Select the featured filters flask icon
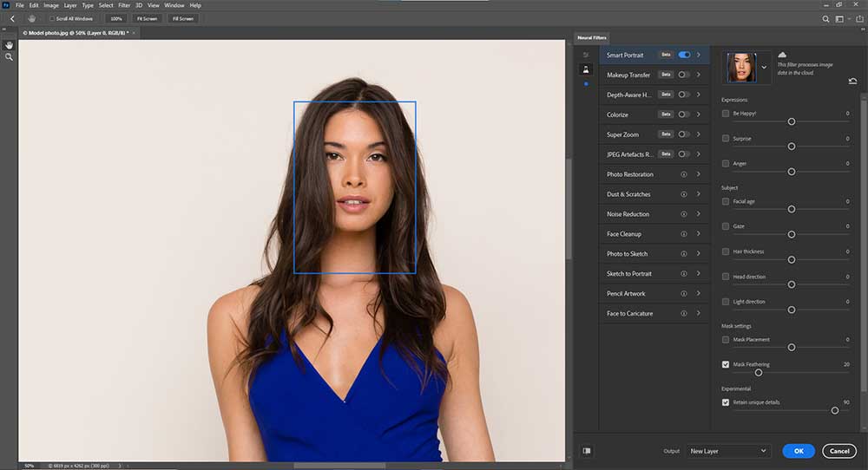Image resolution: width=868 pixels, height=470 pixels. [x=586, y=69]
